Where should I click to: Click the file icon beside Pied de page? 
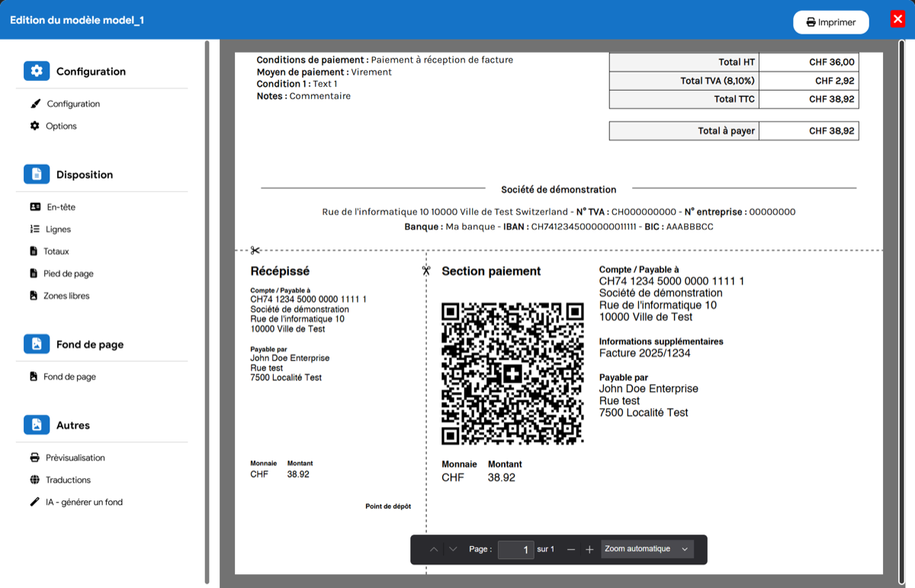click(x=34, y=273)
